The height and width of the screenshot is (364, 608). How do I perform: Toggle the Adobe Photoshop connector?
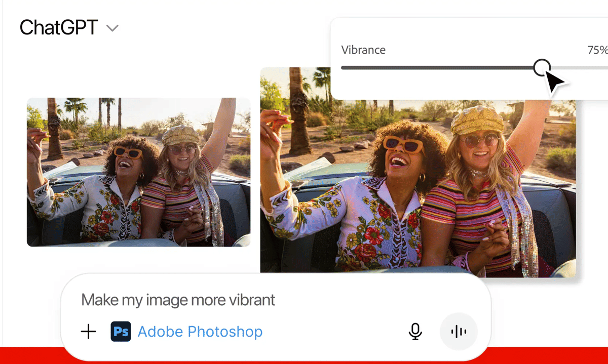click(x=201, y=332)
